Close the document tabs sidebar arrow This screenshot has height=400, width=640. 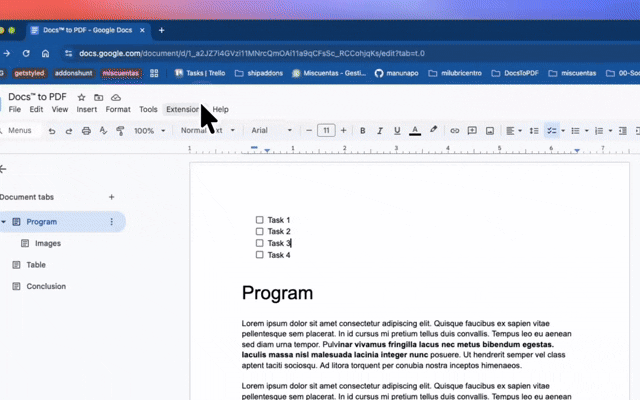pos(3,169)
